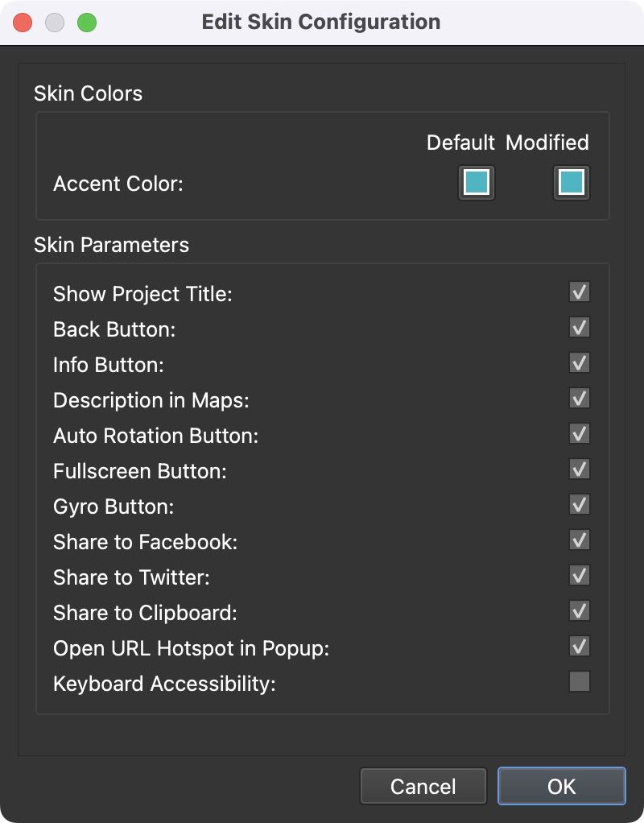Toggle the Fullscreen Button checkbox
Viewport: 644px width, 823px height.
pos(579,469)
